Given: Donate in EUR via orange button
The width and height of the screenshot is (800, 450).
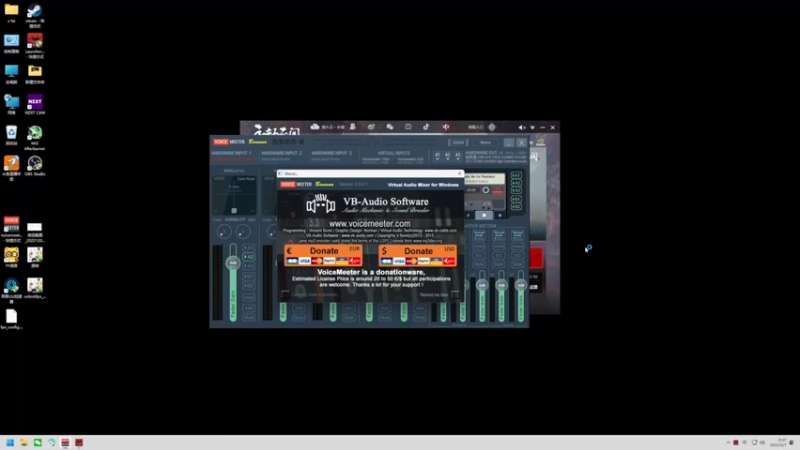Looking at the screenshot, I should tap(323, 255).
